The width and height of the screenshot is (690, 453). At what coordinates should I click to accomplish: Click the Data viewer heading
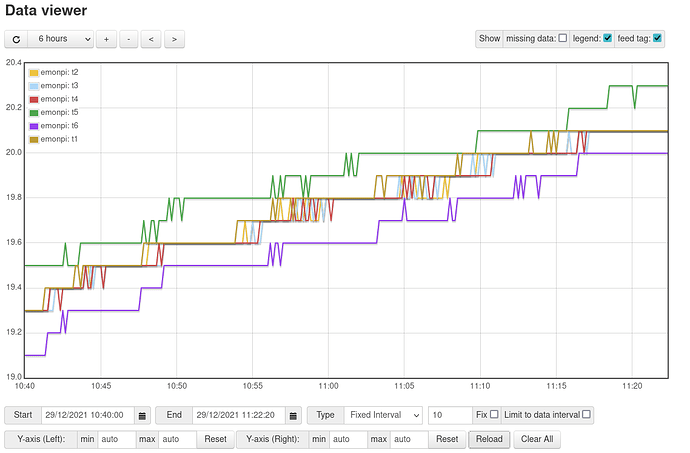click(46, 10)
